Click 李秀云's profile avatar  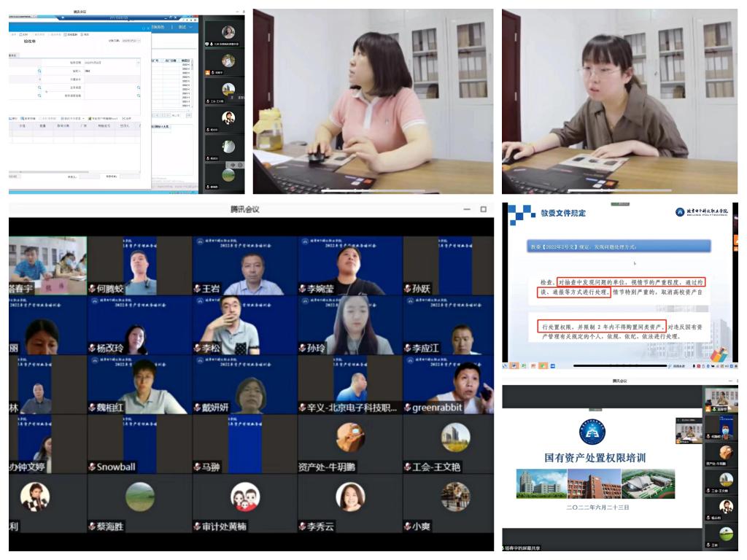350,497
